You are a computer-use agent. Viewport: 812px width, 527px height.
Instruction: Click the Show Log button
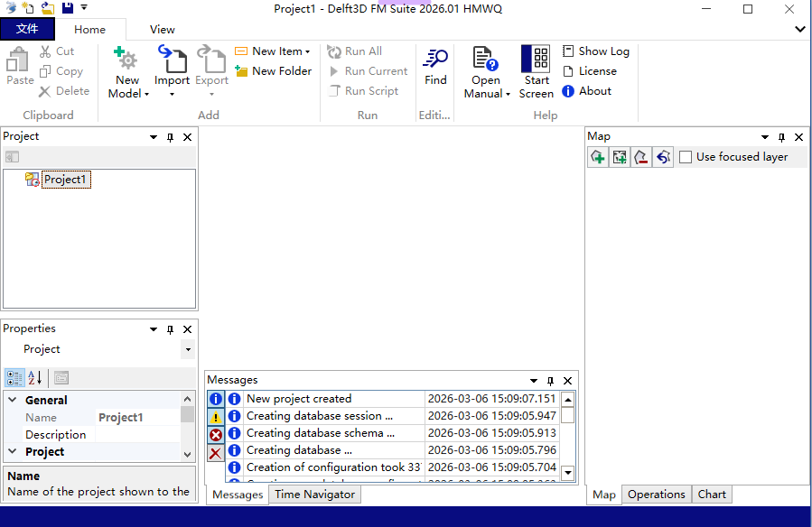coord(595,51)
